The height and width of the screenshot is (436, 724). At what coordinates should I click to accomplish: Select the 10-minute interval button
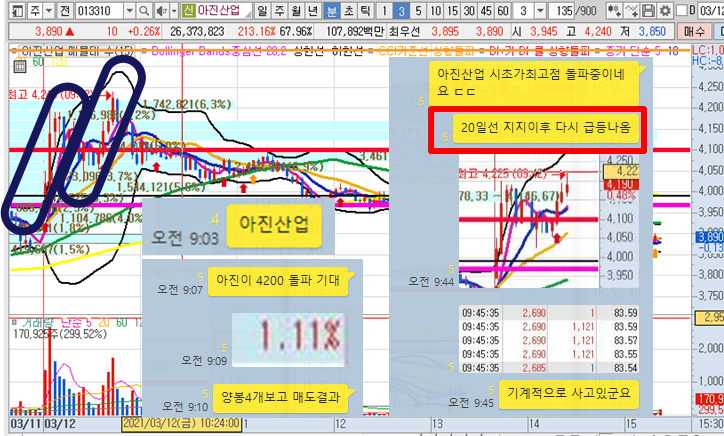tap(435, 10)
